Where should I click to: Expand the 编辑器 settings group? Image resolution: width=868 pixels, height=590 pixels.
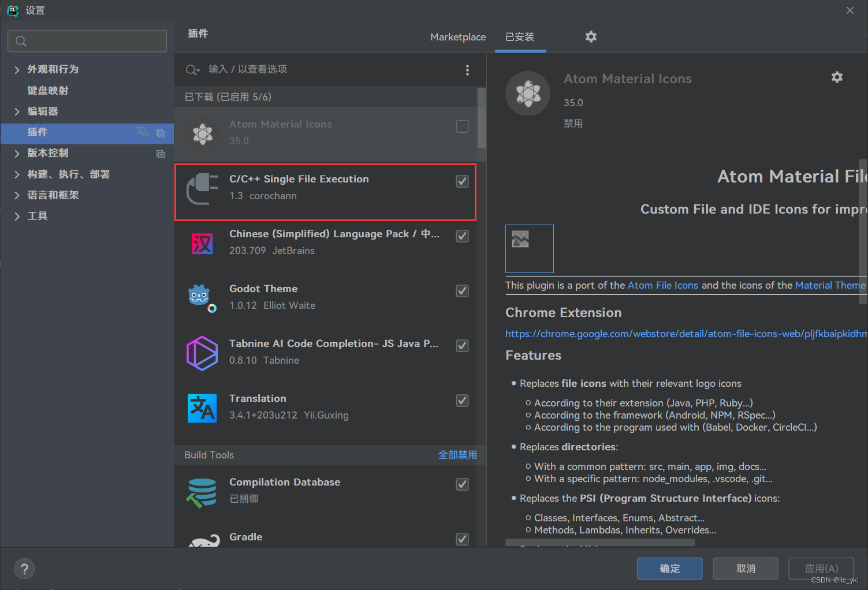tap(17, 111)
